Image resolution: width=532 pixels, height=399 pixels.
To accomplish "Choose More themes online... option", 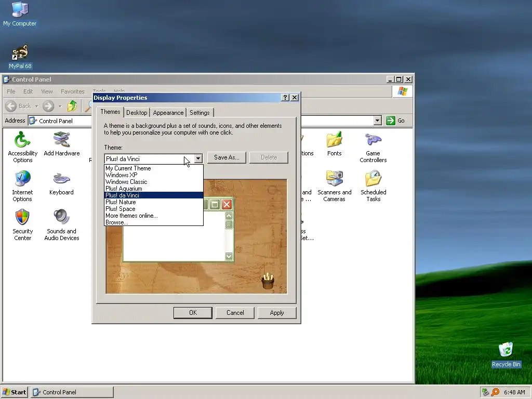I will click(x=154, y=216).
